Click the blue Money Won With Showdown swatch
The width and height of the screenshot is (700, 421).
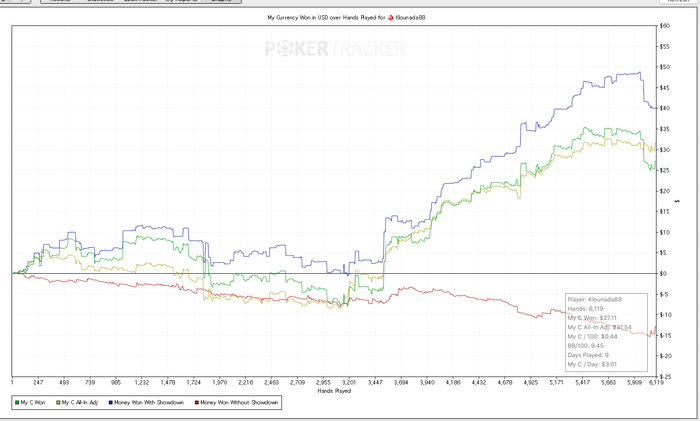point(110,403)
